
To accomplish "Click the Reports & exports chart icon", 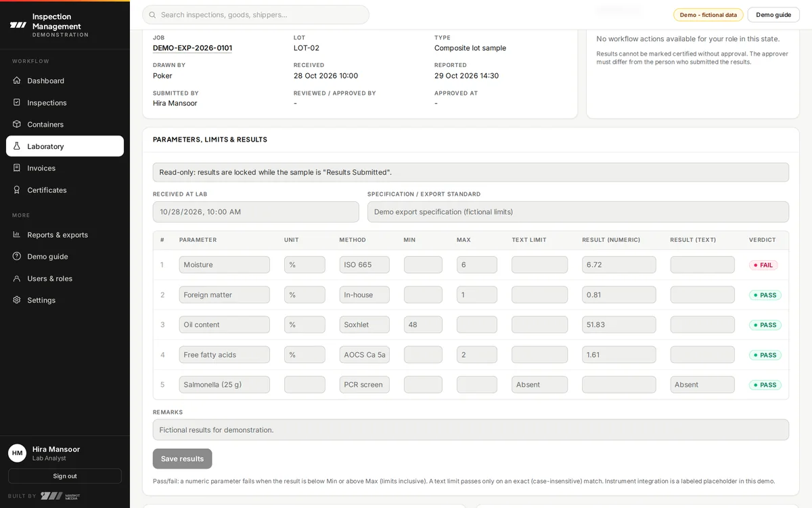I will point(17,234).
